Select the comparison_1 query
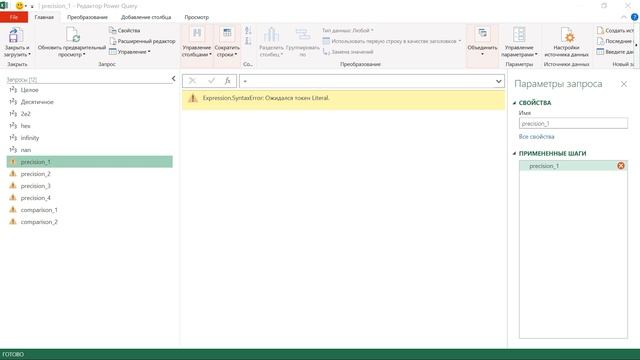Screen dimensions: 640x360 click(89, 210)
